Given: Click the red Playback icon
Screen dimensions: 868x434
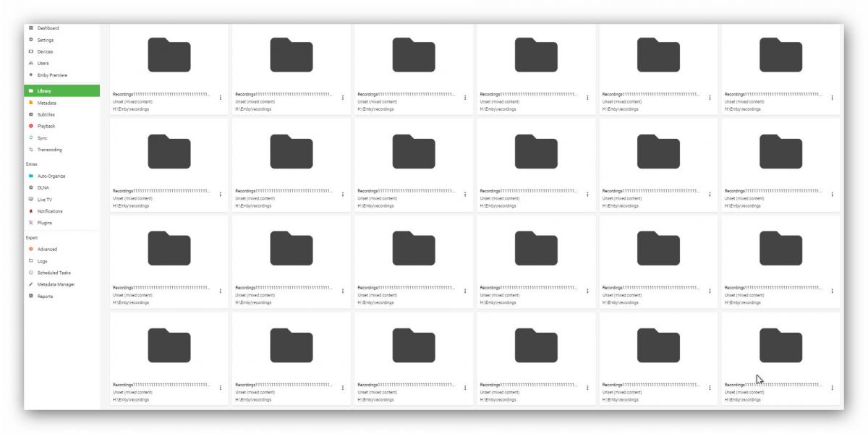Looking at the screenshot, I should pos(30,126).
